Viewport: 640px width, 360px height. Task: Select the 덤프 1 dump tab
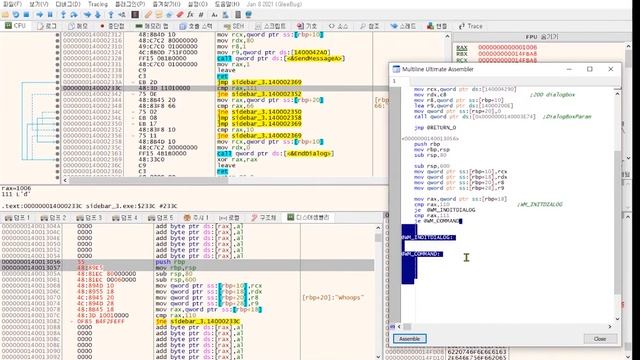(x=18, y=218)
